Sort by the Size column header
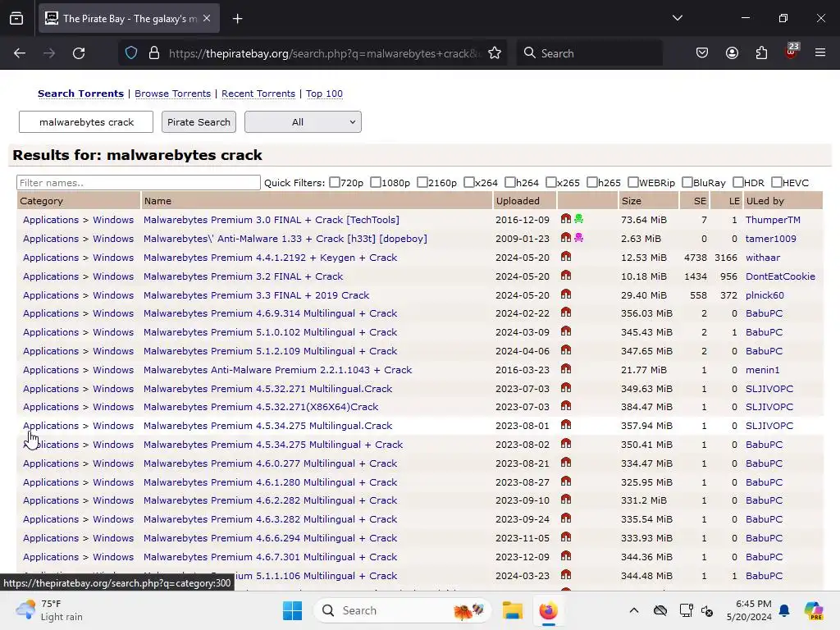Viewport: 840px width, 630px height. [631, 201]
